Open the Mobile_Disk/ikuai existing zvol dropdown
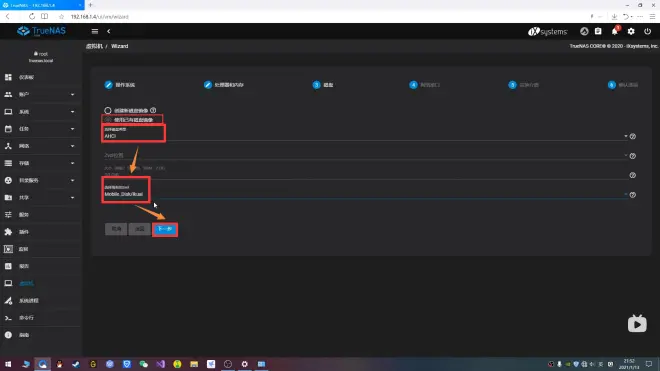 (365, 194)
